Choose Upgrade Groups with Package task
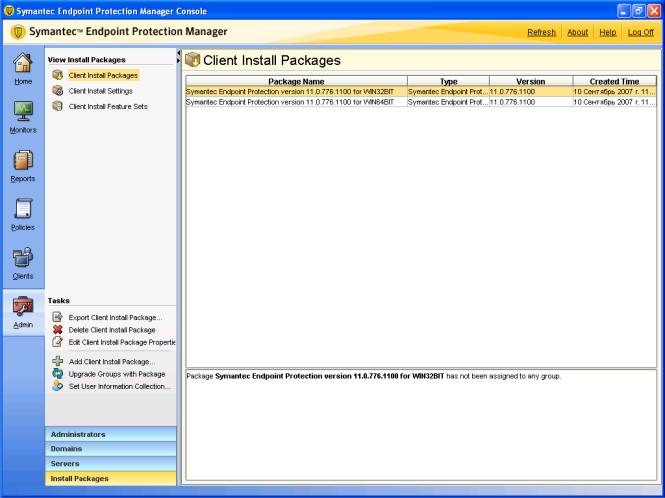 tap(117, 374)
